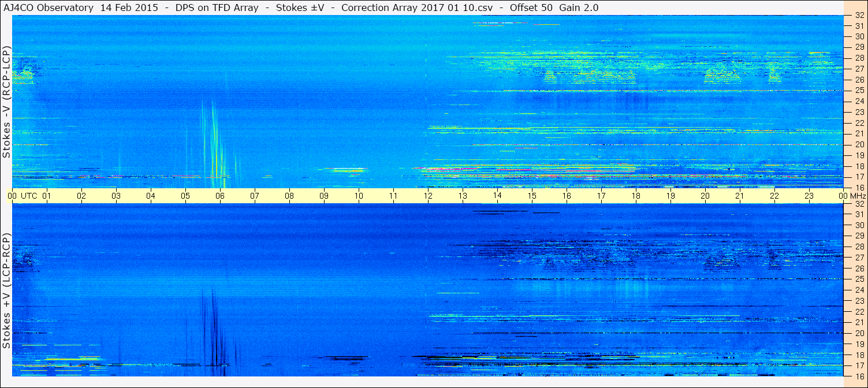Select the 16 hour mark on time axis

567,196
